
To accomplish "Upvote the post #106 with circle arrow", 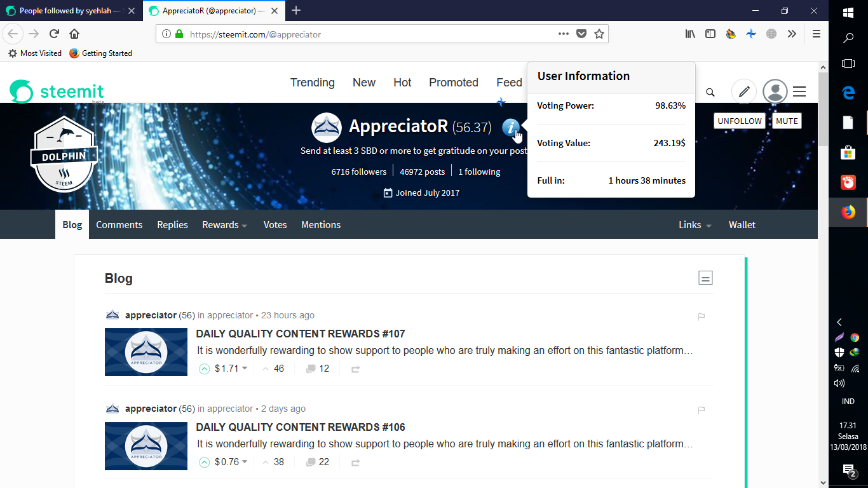I will [x=204, y=462].
